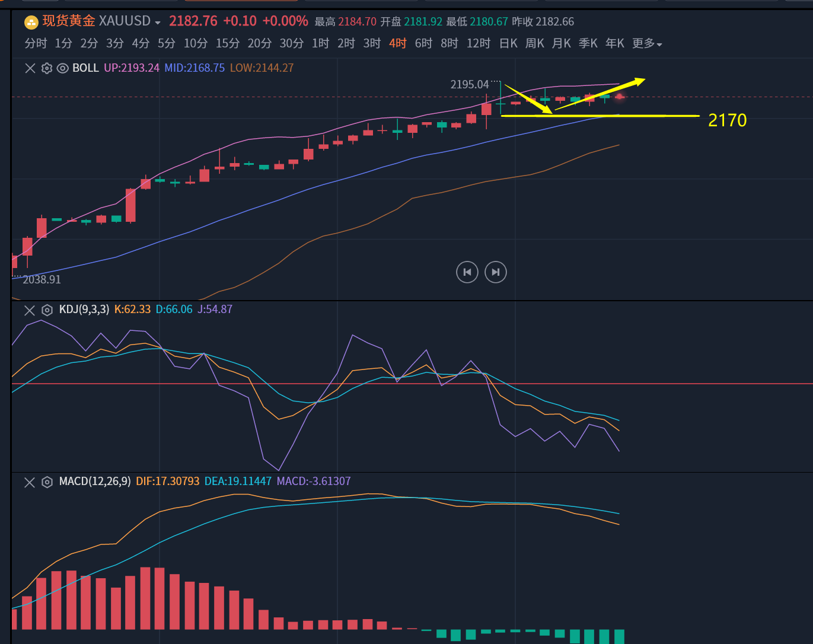813x644 pixels.
Task: Close the KDJ indicator panel
Action: (30, 310)
